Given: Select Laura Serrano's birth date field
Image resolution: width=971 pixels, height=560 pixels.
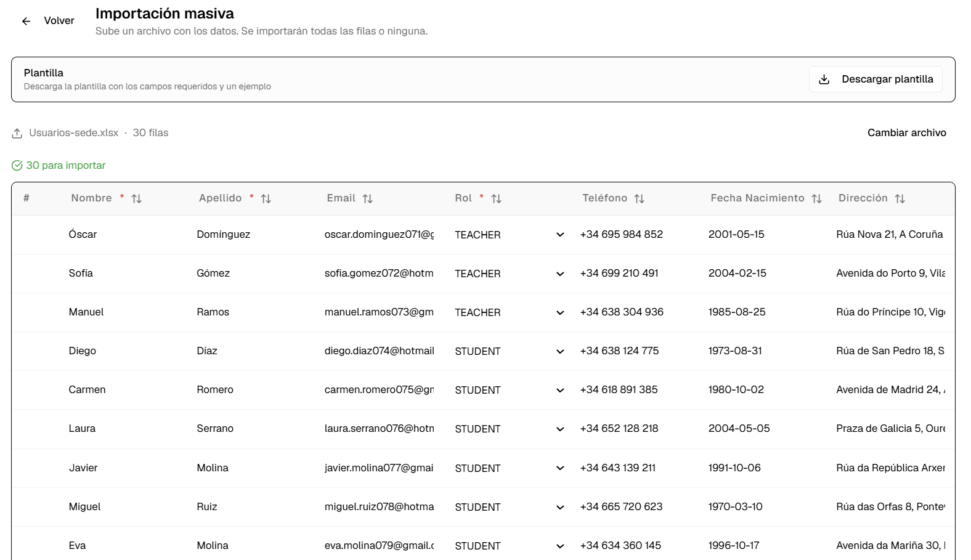Looking at the screenshot, I should tap(739, 429).
